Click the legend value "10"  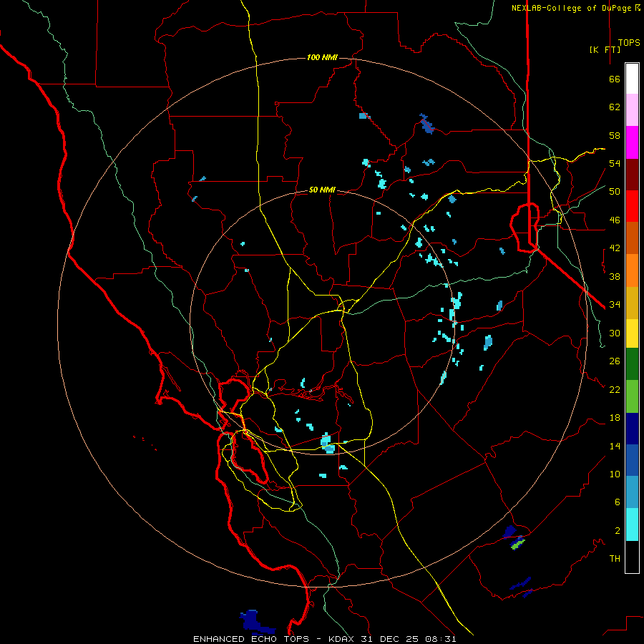(615, 474)
